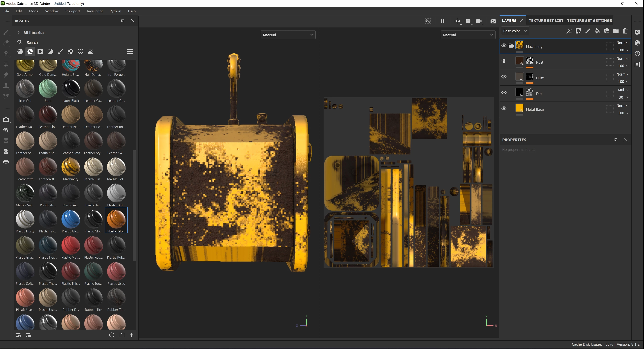Switch assets to grid view icon
This screenshot has height=349, width=644.
(130, 52)
